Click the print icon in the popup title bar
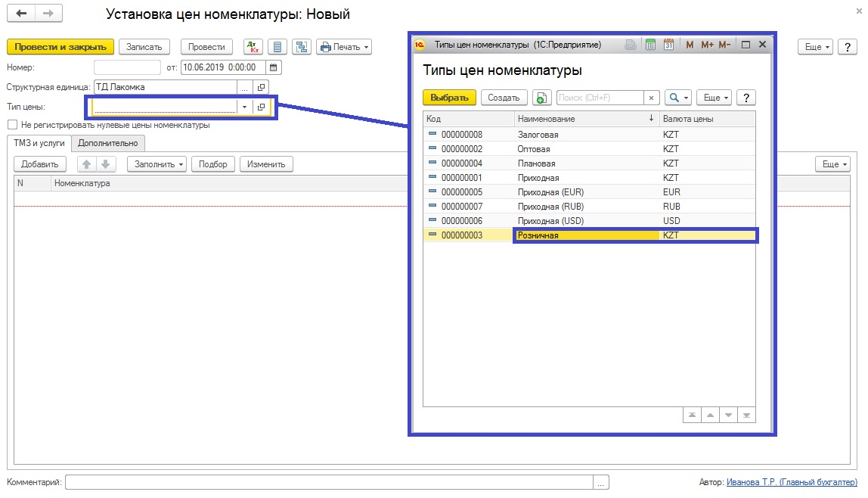Viewport: 868px width, 498px height. click(x=631, y=45)
